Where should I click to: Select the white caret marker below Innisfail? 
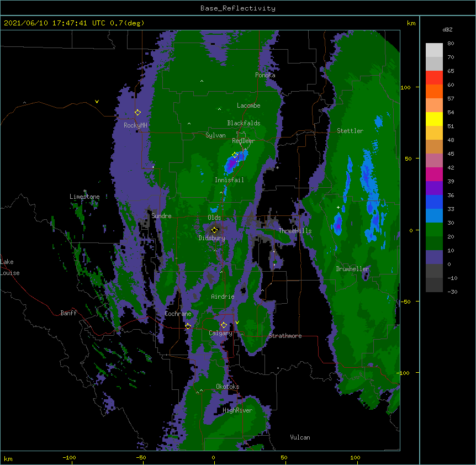(x=221, y=192)
